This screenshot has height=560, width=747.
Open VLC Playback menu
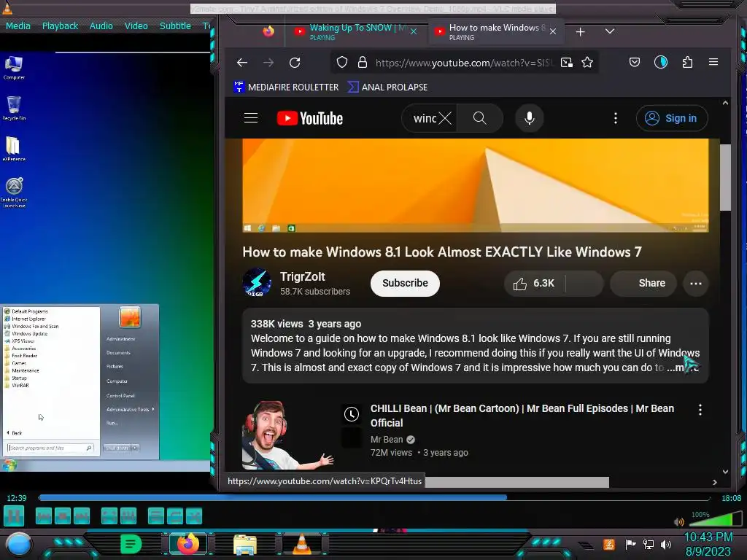click(x=60, y=26)
